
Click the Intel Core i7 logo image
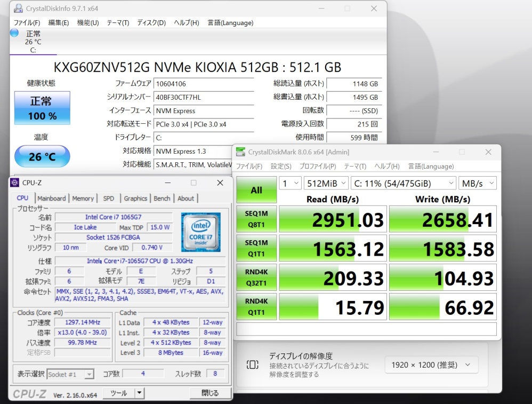click(x=201, y=232)
